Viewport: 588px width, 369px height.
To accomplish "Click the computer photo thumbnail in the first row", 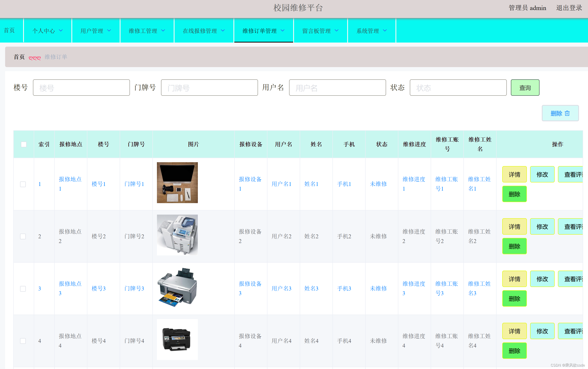I will pos(177,182).
